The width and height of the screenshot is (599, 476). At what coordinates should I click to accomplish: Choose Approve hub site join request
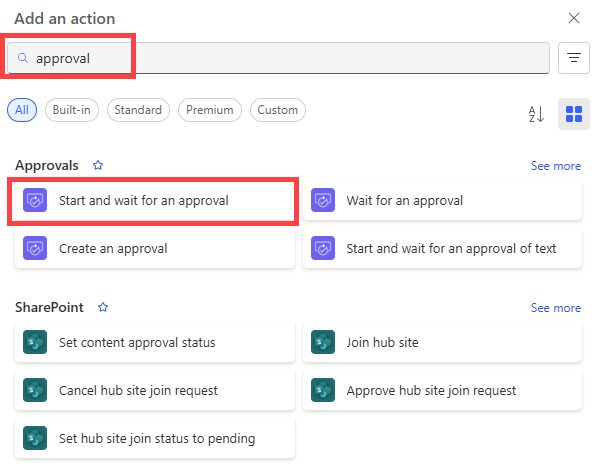point(442,390)
